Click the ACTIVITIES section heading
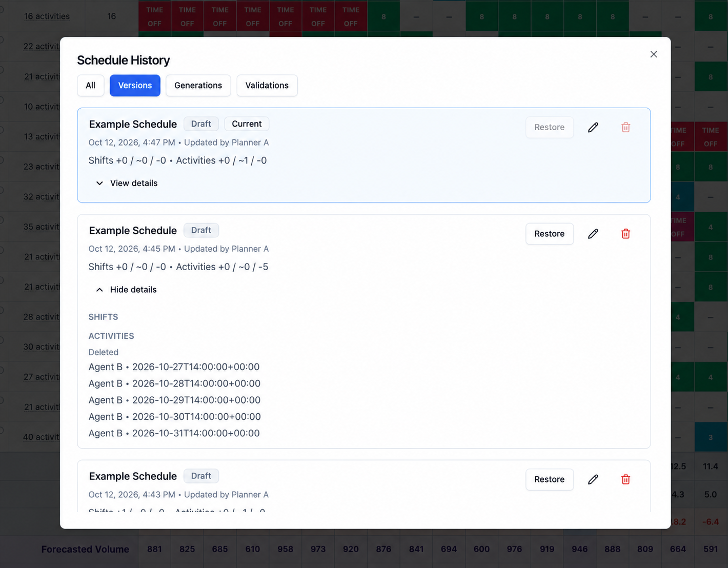The image size is (728, 568). click(x=111, y=336)
